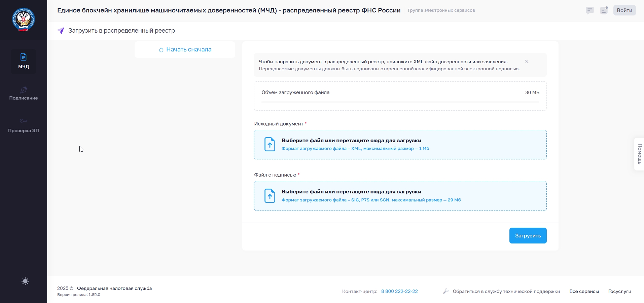Open the Подписание sidebar section
This screenshot has width=644, height=303.
(24, 93)
